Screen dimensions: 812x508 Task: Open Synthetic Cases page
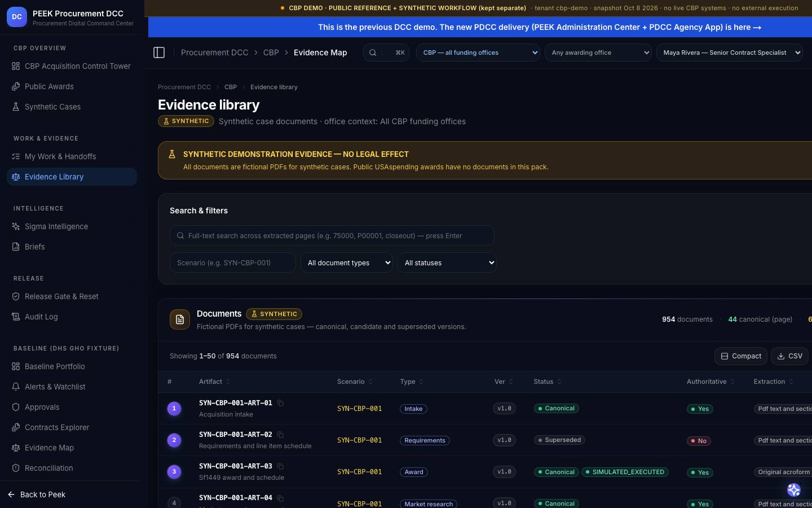point(72,107)
